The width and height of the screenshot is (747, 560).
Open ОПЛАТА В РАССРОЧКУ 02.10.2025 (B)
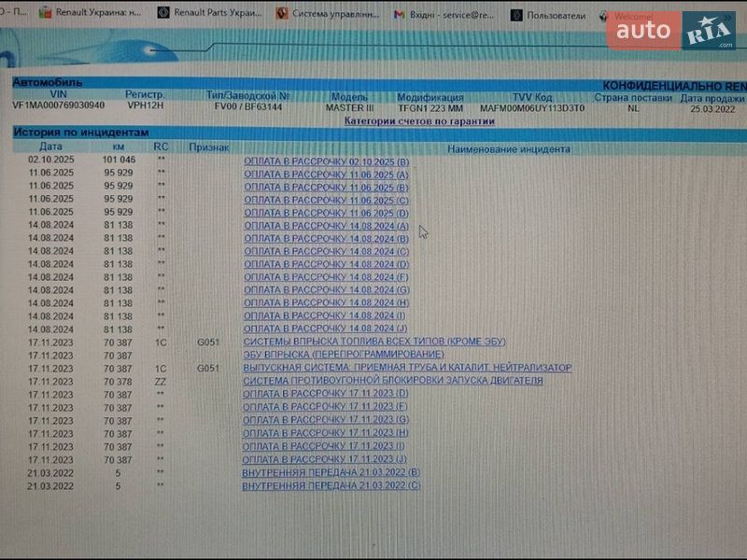click(x=326, y=161)
